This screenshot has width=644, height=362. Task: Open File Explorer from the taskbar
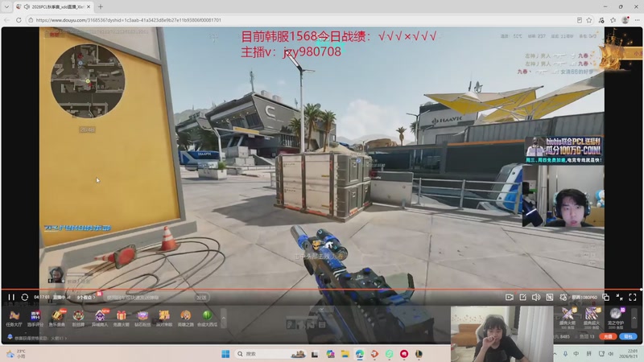(x=345, y=354)
